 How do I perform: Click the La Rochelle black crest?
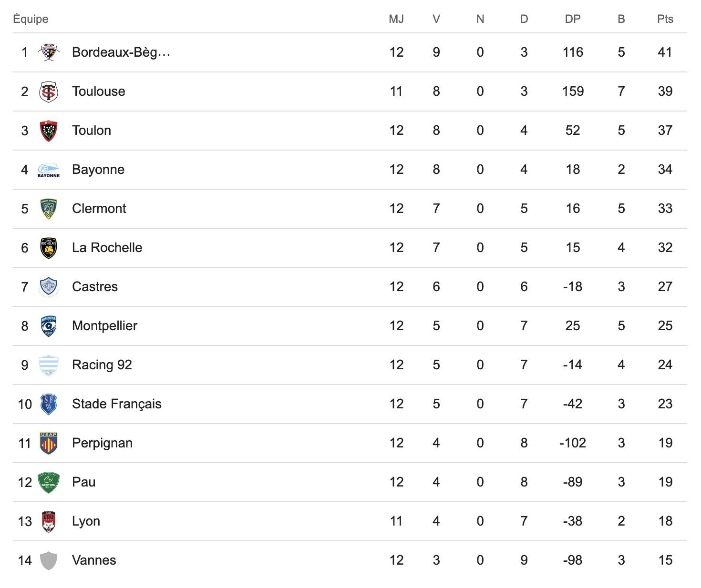[x=49, y=248]
